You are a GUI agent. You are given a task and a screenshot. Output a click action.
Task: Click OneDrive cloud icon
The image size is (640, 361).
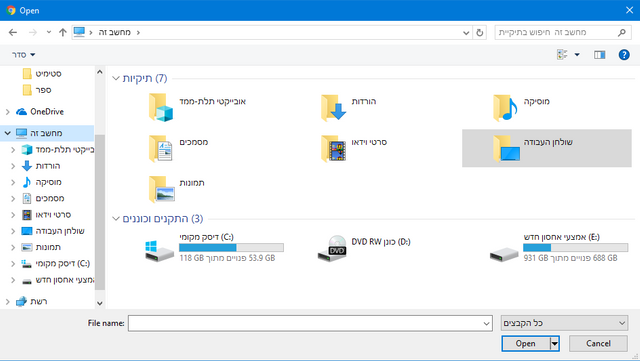(21, 111)
